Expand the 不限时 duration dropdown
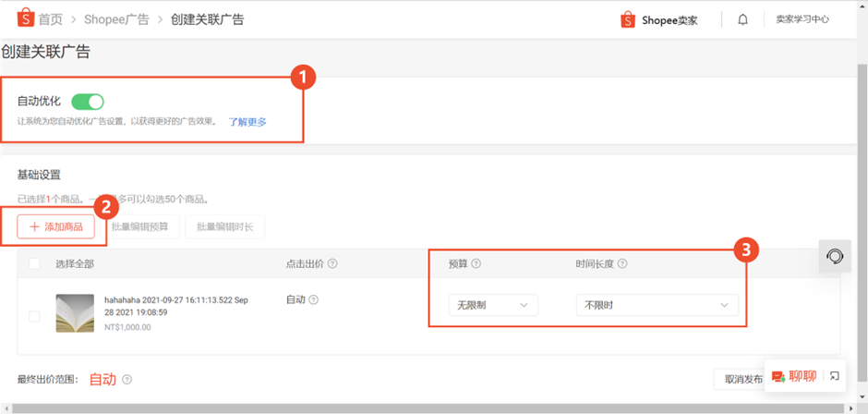This screenshot has height=414, width=868. click(x=657, y=305)
